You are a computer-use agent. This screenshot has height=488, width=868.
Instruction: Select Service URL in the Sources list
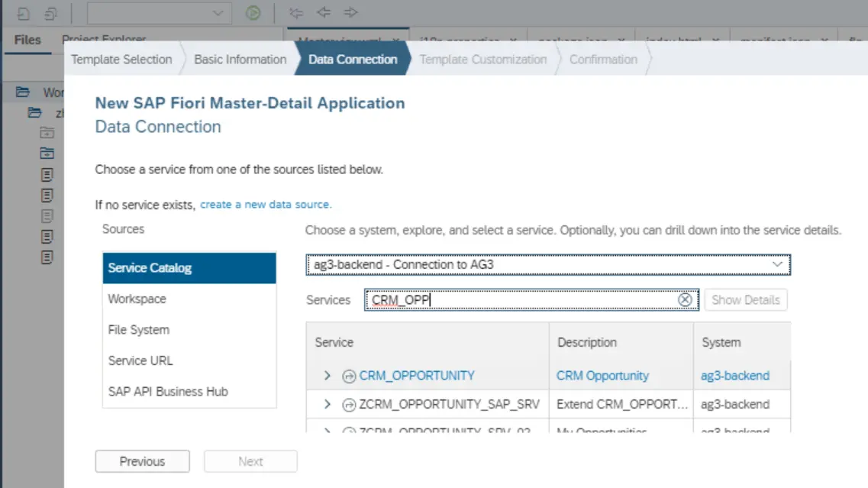189,360
